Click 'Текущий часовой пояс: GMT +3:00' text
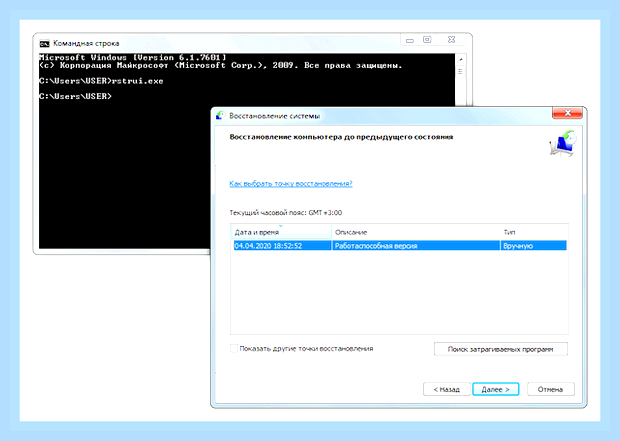The width and height of the screenshot is (620, 441). click(x=285, y=213)
